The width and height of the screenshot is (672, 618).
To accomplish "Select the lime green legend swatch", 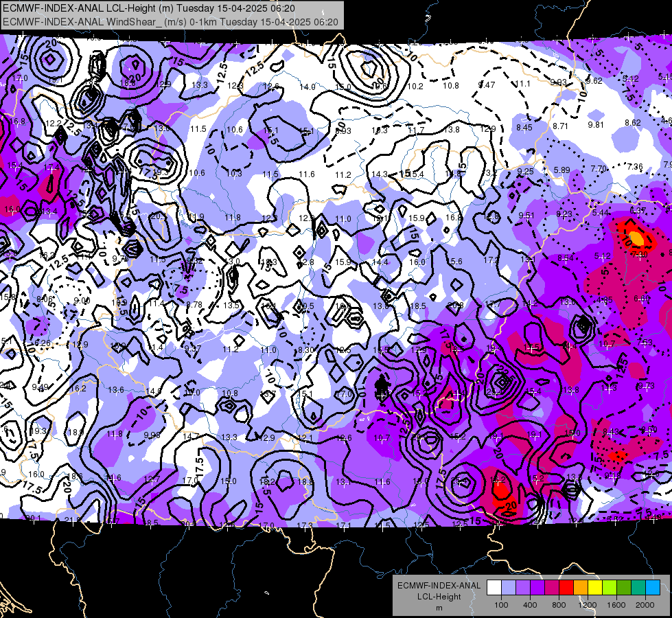I will click(x=610, y=588).
